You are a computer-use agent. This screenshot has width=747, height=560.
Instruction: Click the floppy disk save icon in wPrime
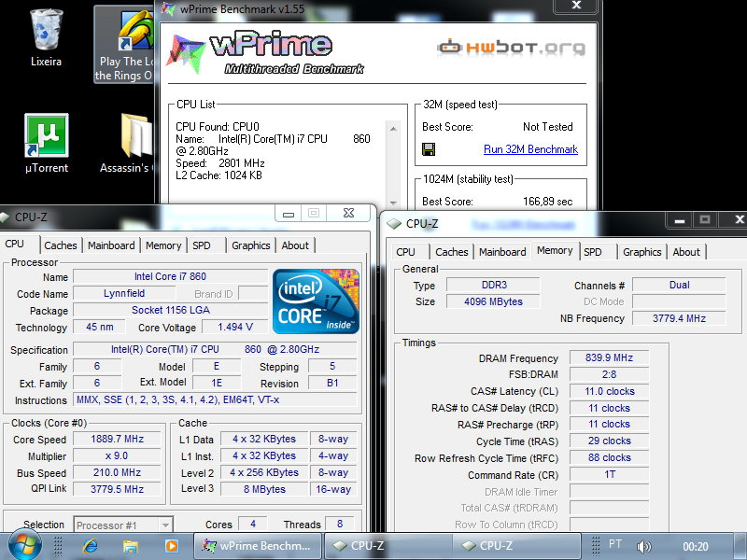pyautogui.click(x=429, y=149)
